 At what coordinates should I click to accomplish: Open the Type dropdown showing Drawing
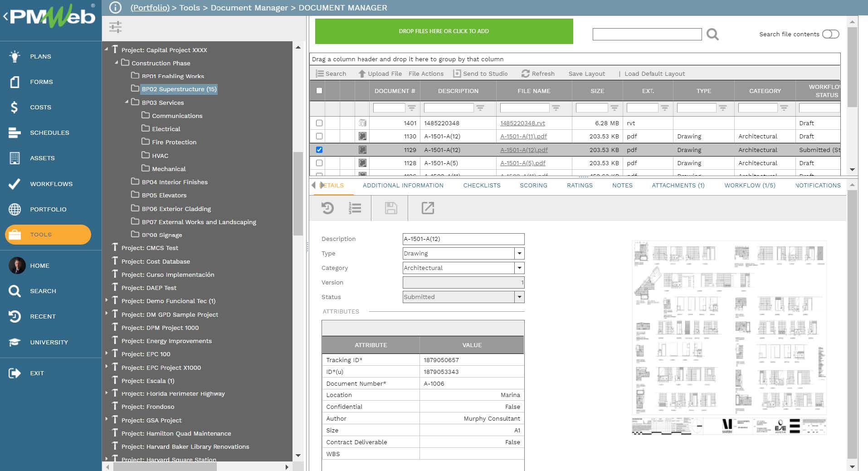tap(520, 253)
